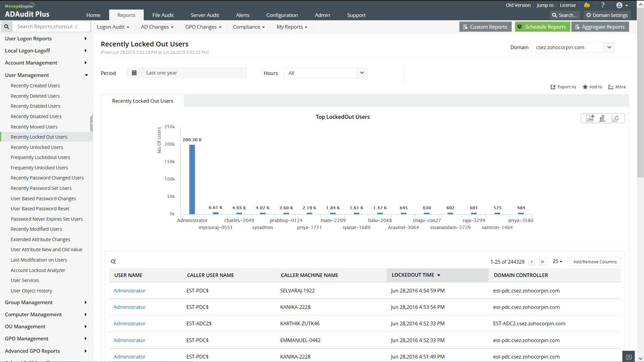644x362 pixels.
Task: Open help via question mark icon
Action: click(603, 5)
